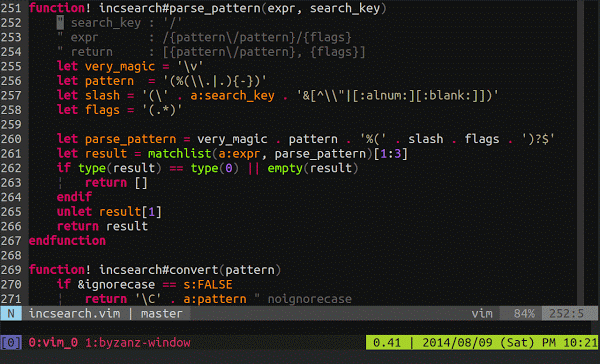Click the '\v' string literal on line 255
Image resolution: width=600 pixels, height=364 pixels.
(190, 66)
